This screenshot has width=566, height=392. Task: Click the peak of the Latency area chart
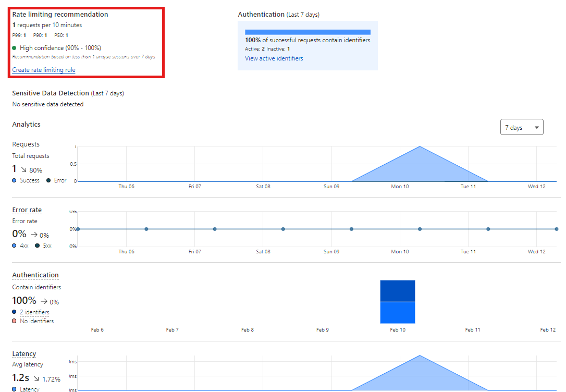pyautogui.click(x=420, y=356)
